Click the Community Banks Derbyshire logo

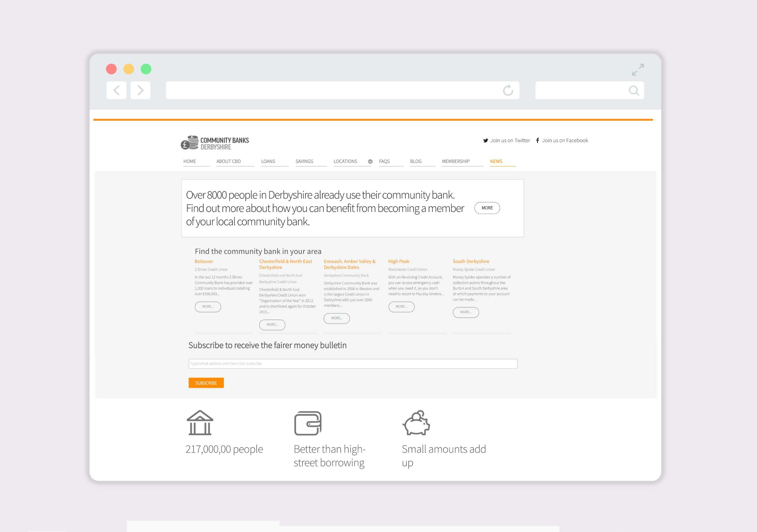point(215,143)
